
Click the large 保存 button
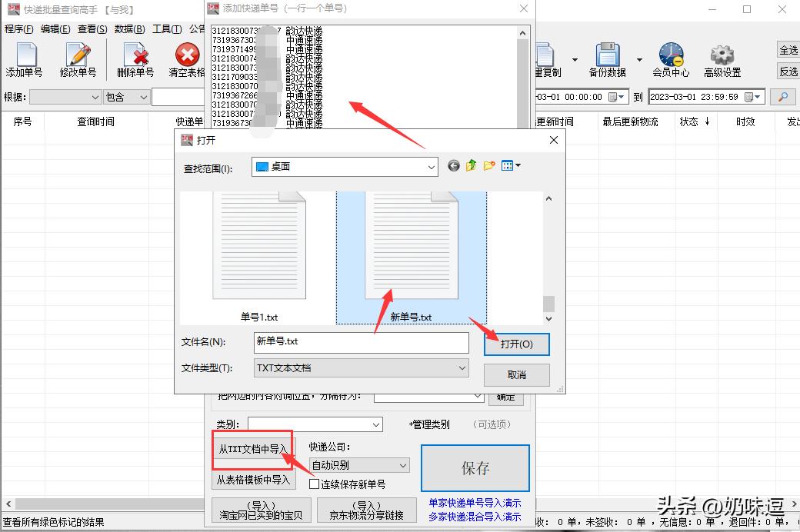pyautogui.click(x=475, y=467)
